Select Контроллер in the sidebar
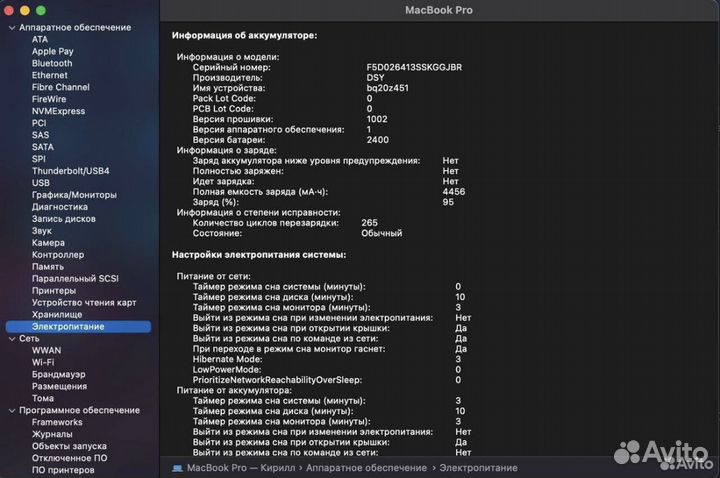 coord(58,255)
